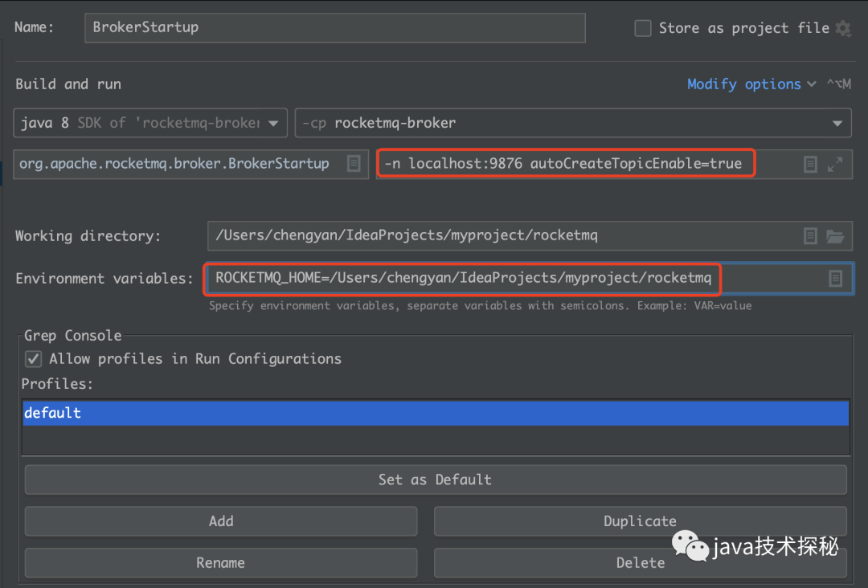Click the Add profile button
The height and width of the screenshot is (588, 868).
[221, 521]
